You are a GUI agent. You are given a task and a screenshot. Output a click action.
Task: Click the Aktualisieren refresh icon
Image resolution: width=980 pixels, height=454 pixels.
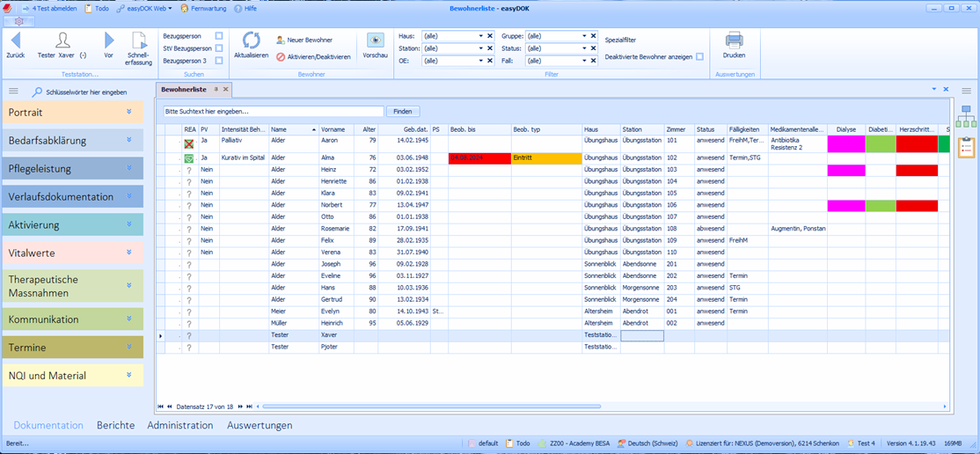(251, 40)
